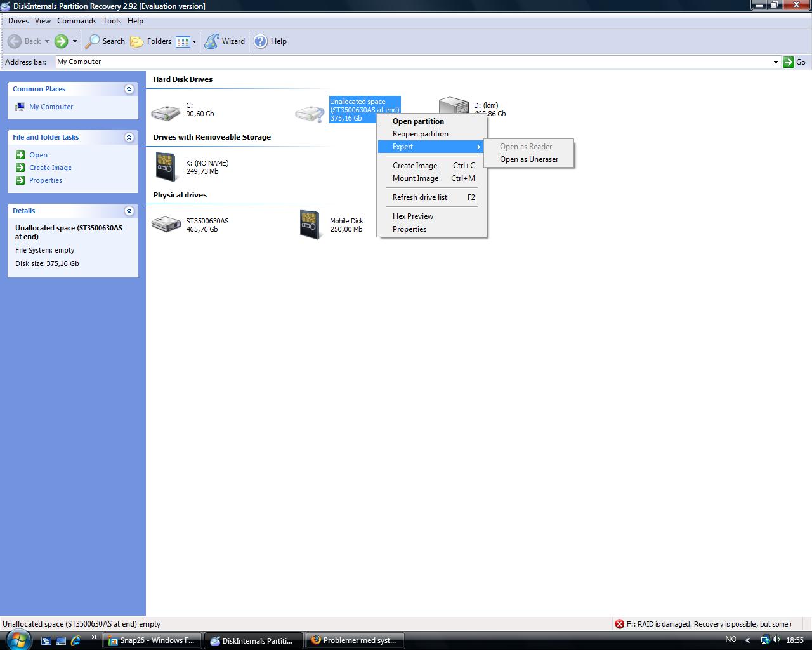Image resolution: width=812 pixels, height=650 pixels.
Task: Click the Expert submenu entry
Action: coord(432,147)
